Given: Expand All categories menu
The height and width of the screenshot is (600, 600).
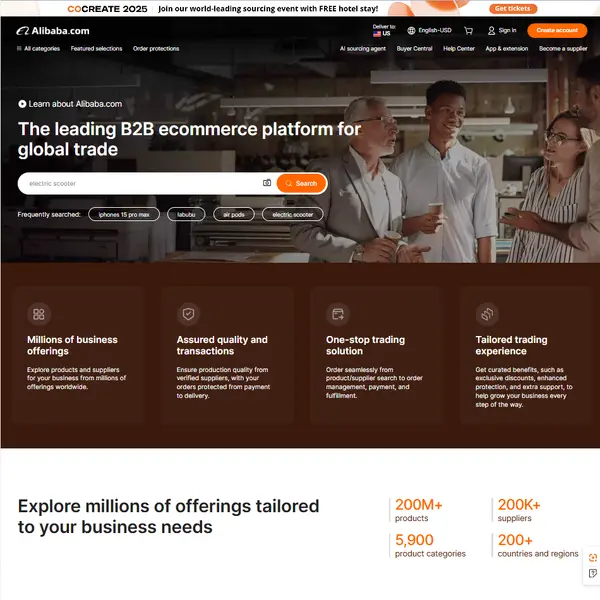Looking at the screenshot, I should point(38,49).
